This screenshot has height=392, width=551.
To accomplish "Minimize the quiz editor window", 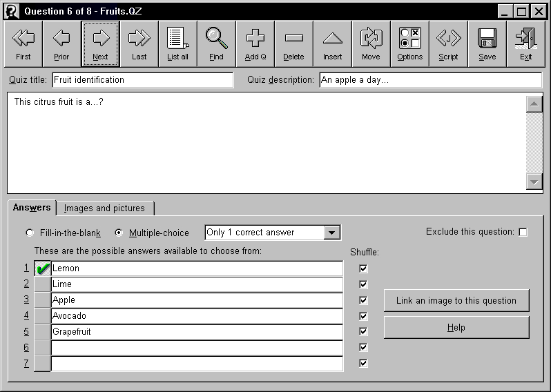I will [505, 11].
